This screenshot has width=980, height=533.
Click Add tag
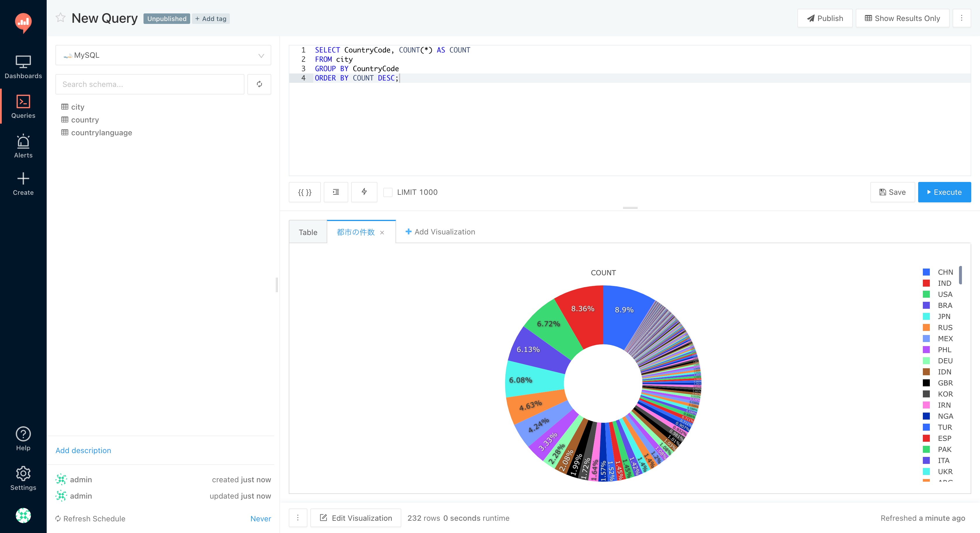point(211,19)
